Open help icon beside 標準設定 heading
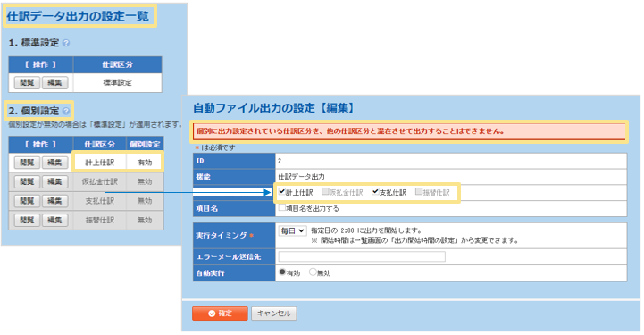The image size is (644, 335). tap(66, 43)
